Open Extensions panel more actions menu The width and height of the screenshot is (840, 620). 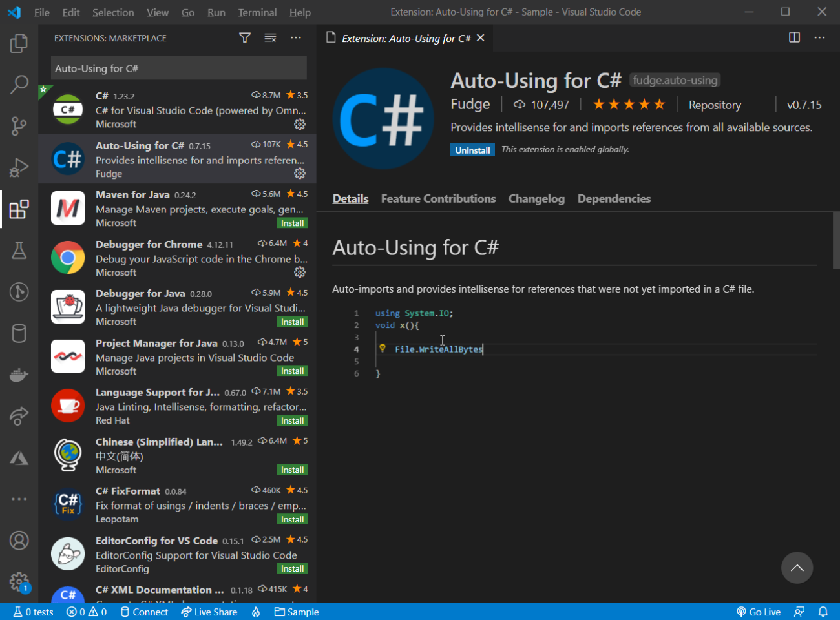(x=296, y=38)
